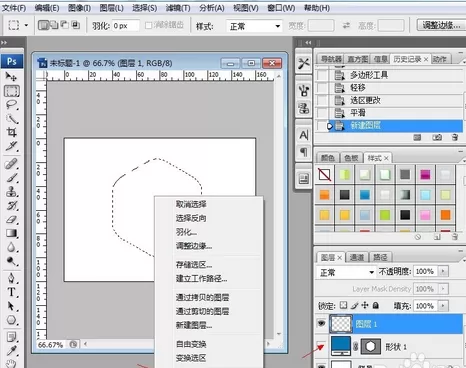Open the Character panel icon

point(304,135)
